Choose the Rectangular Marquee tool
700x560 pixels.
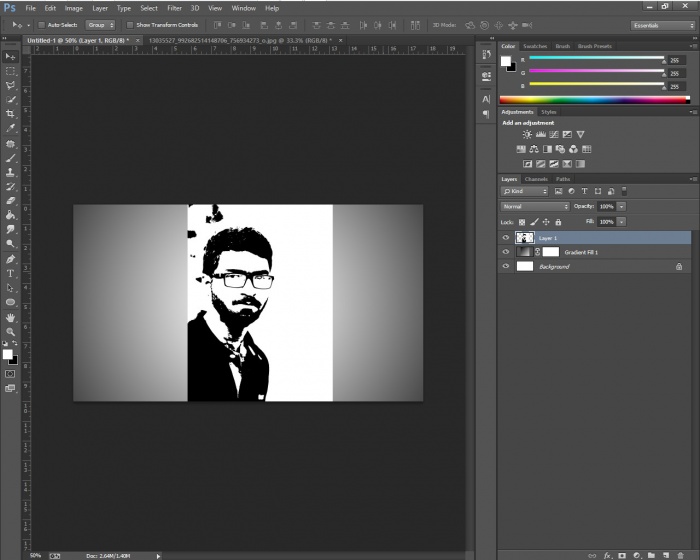point(11,71)
